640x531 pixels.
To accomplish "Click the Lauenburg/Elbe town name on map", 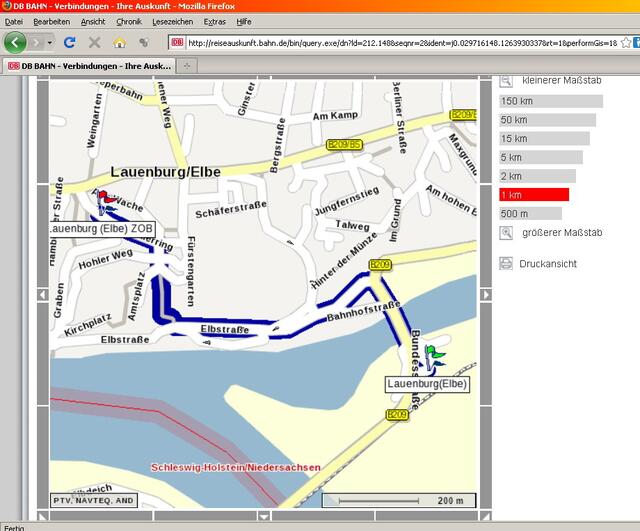I will (165, 172).
